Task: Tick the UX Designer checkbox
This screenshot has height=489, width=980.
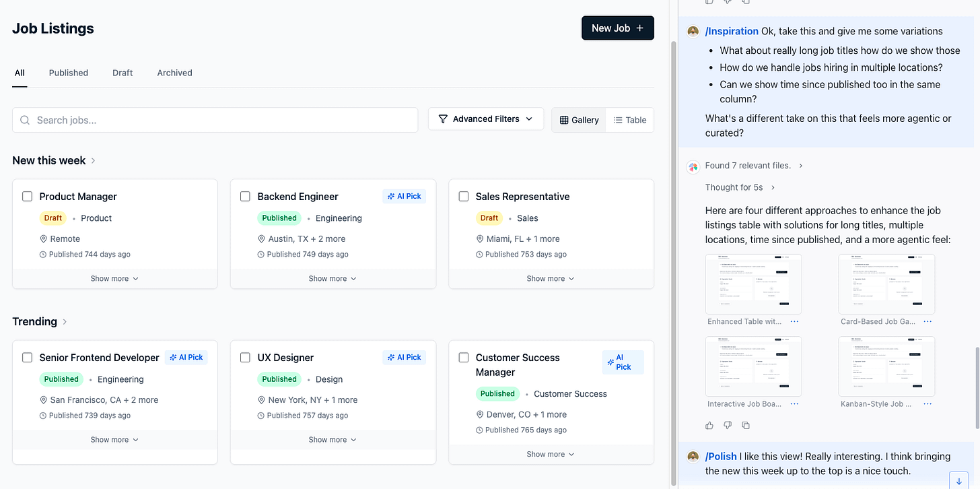Action: [245, 357]
